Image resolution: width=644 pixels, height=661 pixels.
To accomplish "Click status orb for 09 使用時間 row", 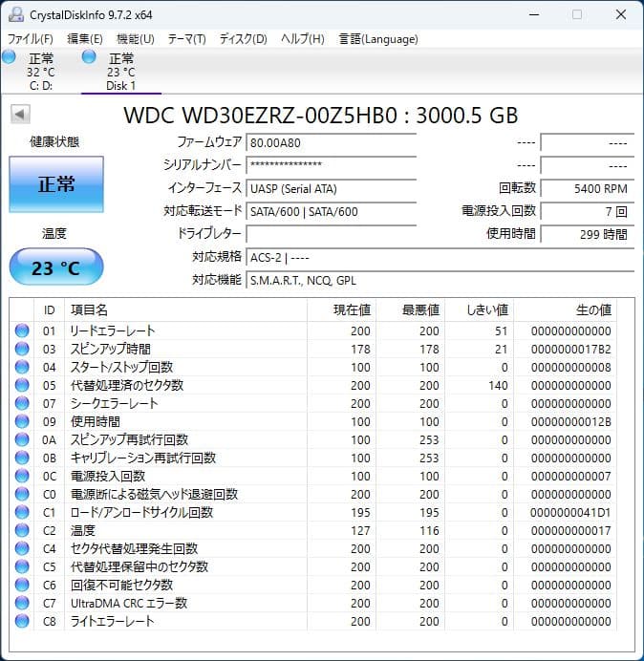I will [22, 421].
